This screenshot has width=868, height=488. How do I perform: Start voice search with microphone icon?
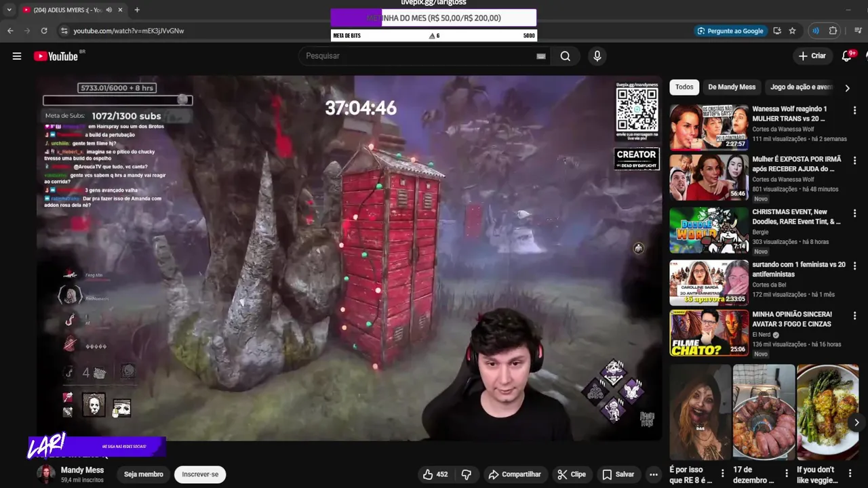click(x=597, y=56)
